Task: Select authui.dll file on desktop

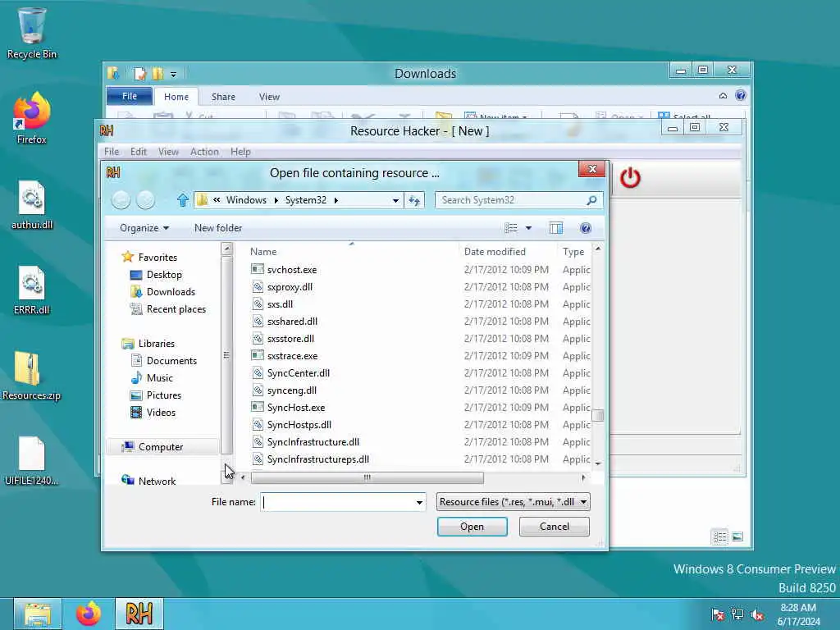Action: (32, 205)
